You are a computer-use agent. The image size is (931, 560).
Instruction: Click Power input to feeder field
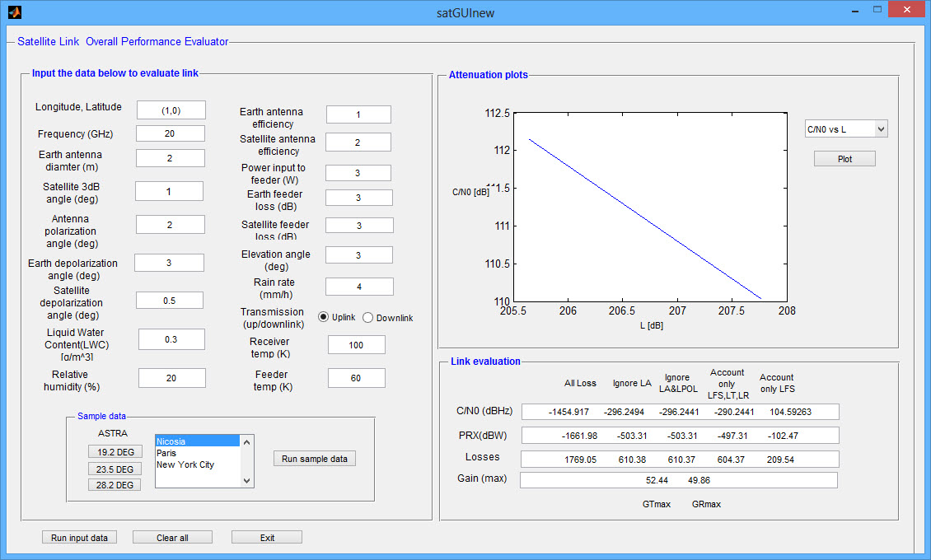358,173
